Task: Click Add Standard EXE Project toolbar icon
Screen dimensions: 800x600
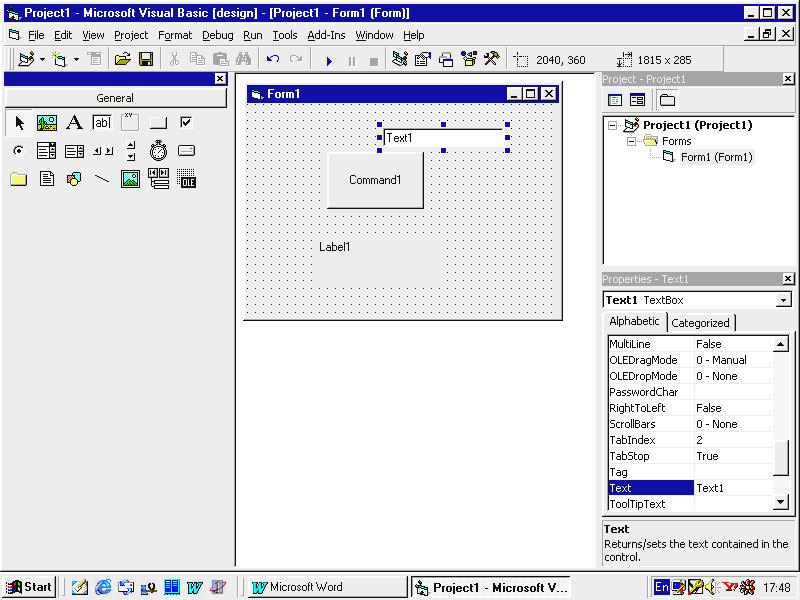Action: pos(27,60)
